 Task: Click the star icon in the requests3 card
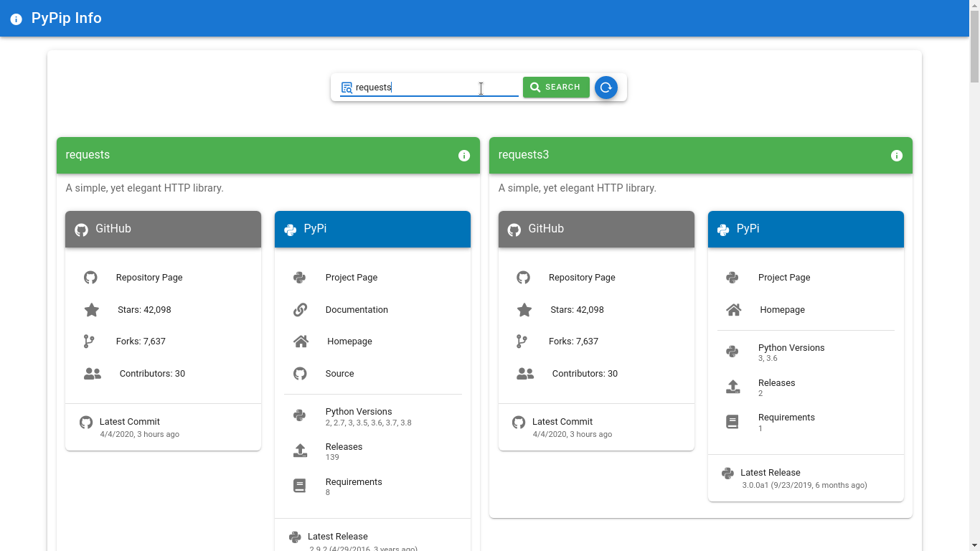click(x=524, y=310)
